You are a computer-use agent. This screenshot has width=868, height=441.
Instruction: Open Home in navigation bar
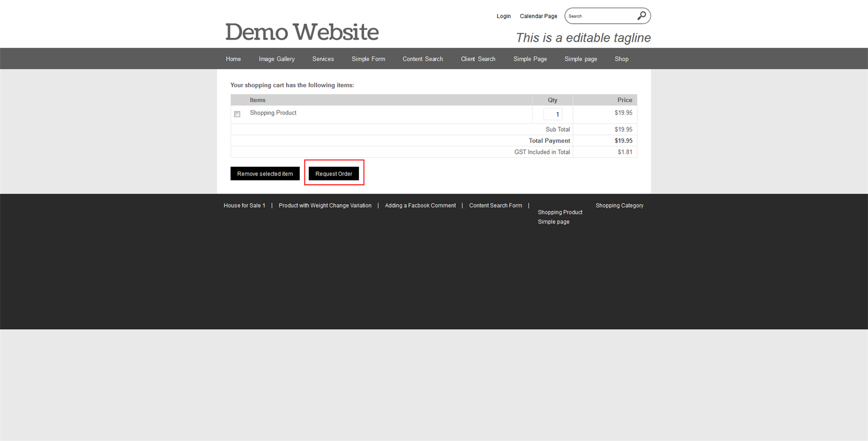pyautogui.click(x=233, y=59)
